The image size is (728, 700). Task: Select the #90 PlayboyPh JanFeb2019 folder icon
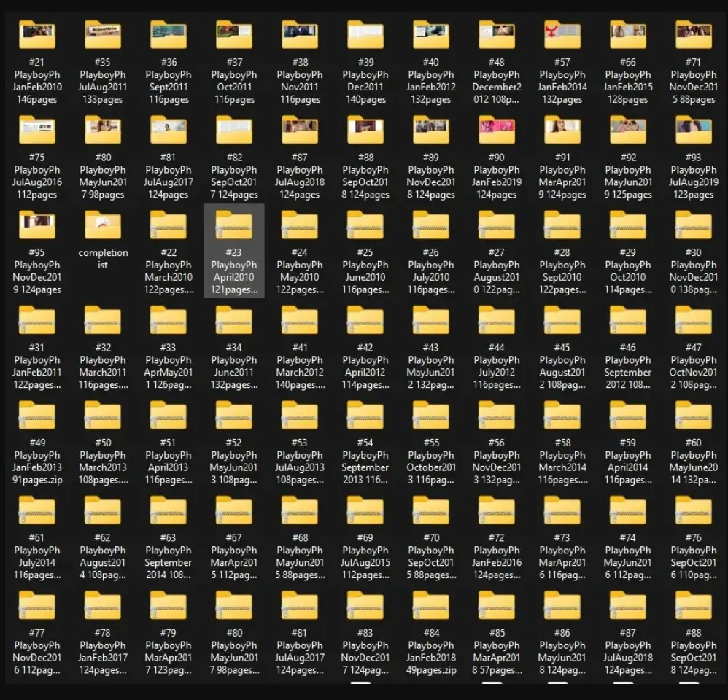point(497,130)
